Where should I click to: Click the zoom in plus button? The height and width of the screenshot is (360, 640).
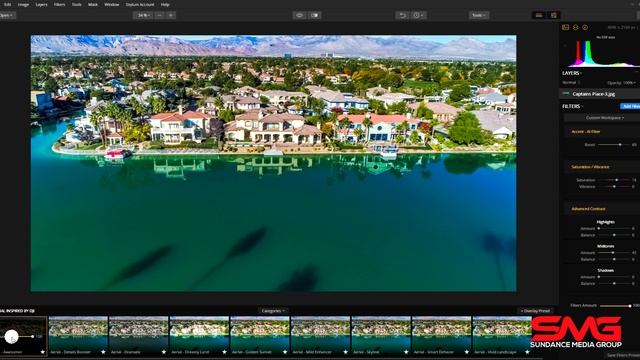click(171, 16)
